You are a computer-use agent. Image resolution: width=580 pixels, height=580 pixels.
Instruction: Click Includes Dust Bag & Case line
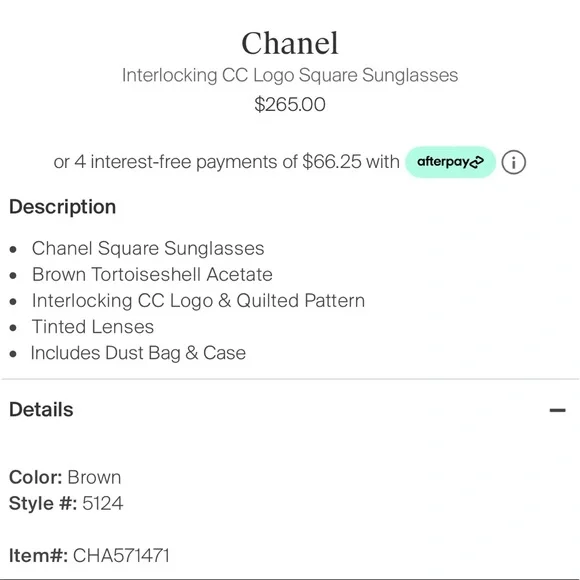pyautogui.click(x=138, y=353)
